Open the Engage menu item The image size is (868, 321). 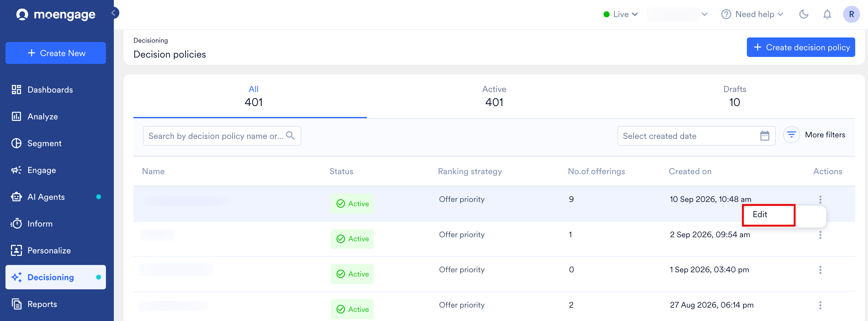click(56, 170)
